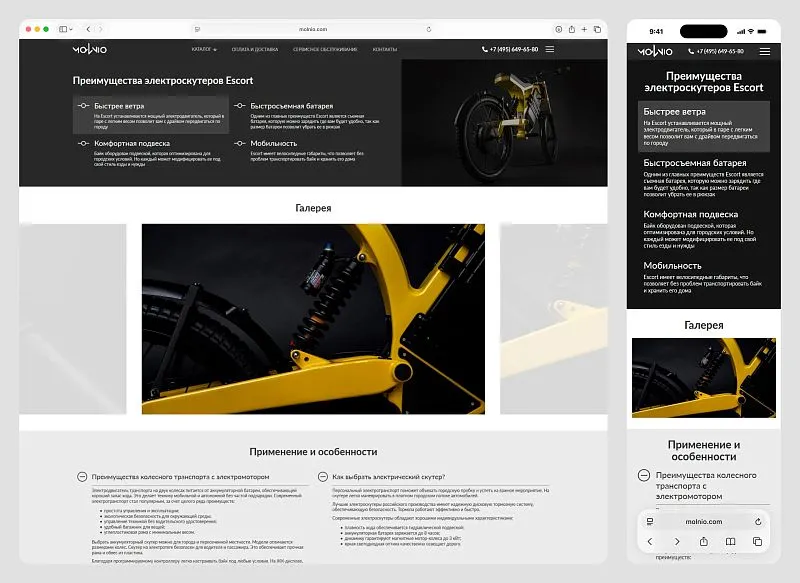Image resolution: width=800 pixels, height=583 pixels.
Task: Go to ОПЛАТА И ДОСТАВКА page
Action: (x=255, y=49)
